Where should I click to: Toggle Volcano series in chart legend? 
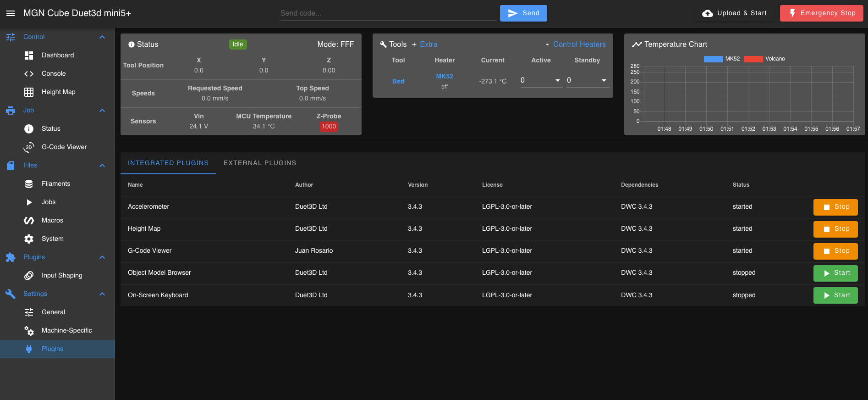pyautogui.click(x=764, y=59)
